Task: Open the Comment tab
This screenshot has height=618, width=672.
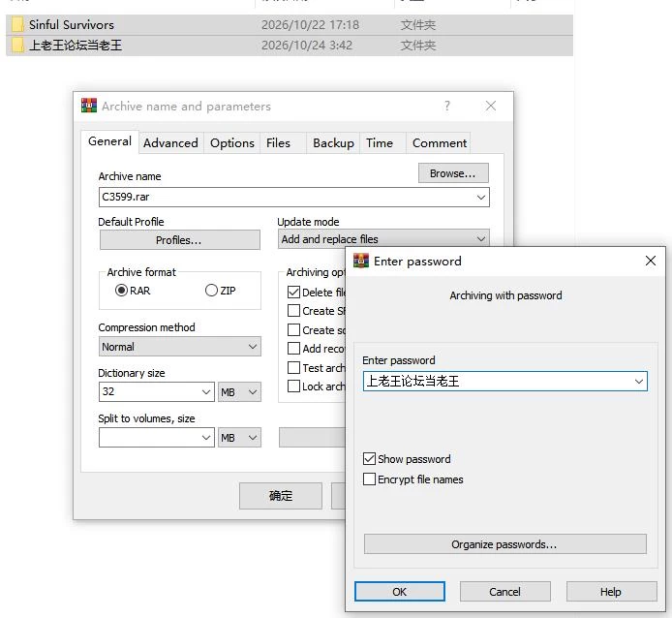Action: (x=440, y=142)
